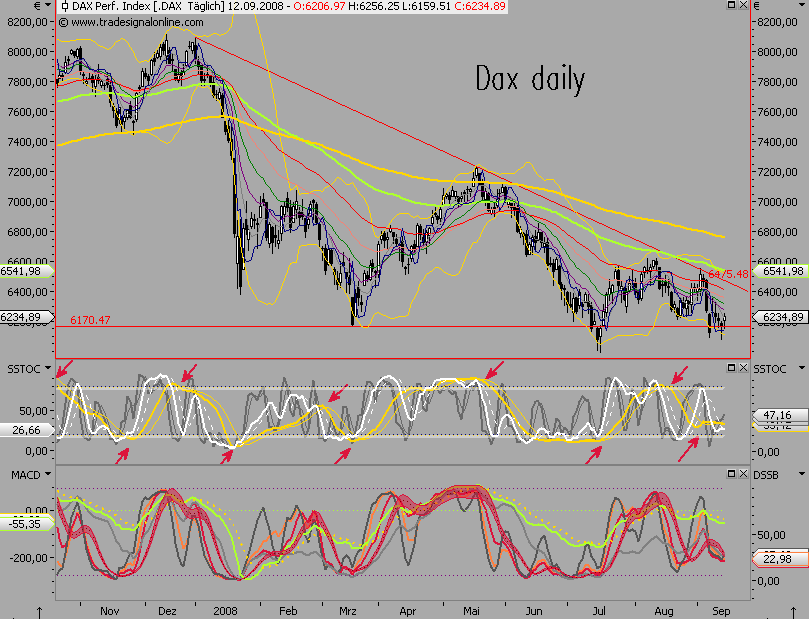
Task: Click the 47,16 SSTOC value marker
Action: pyautogui.click(x=780, y=415)
